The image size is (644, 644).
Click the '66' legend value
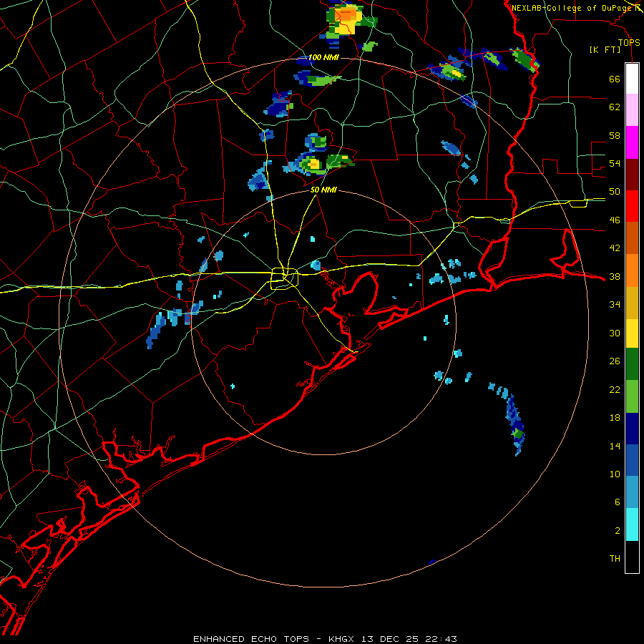pos(615,79)
